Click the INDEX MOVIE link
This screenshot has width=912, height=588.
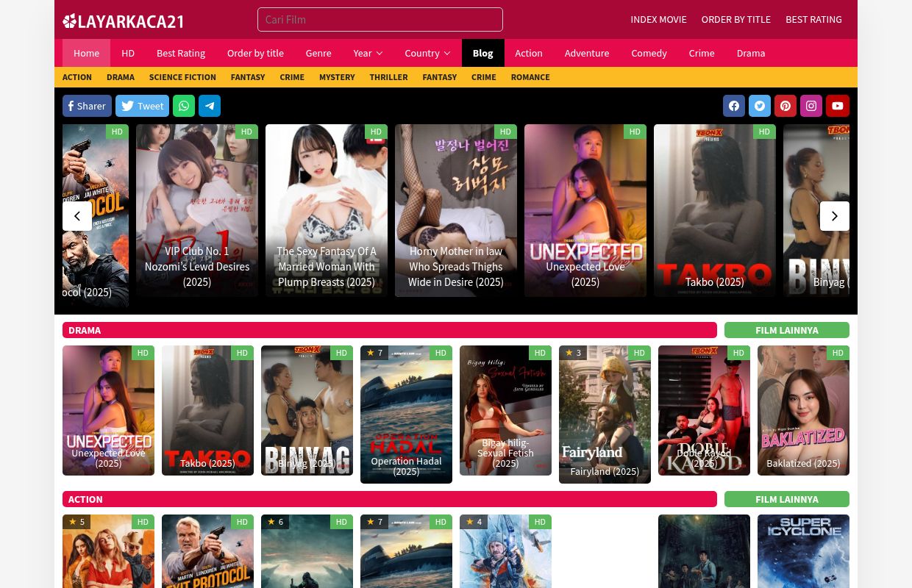[x=658, y=19]
